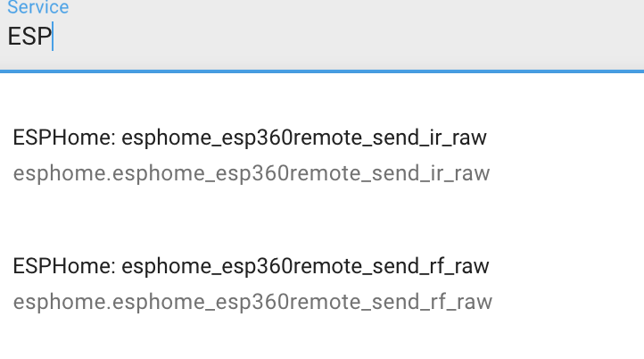Click the ESP text in the search box
Viewport: 644px width, 359px height.
tap(29, 37)
